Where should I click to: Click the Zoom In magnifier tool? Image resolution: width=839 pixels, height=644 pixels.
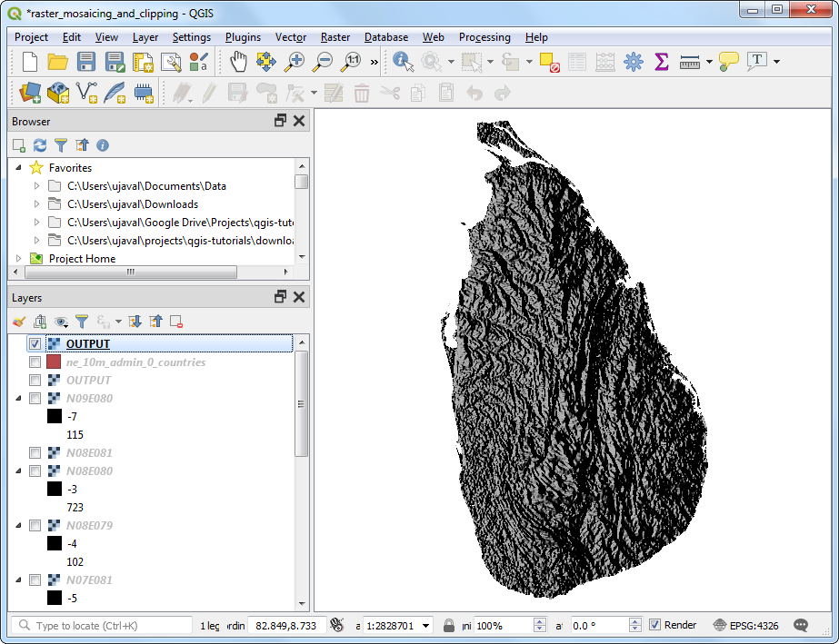294,62
